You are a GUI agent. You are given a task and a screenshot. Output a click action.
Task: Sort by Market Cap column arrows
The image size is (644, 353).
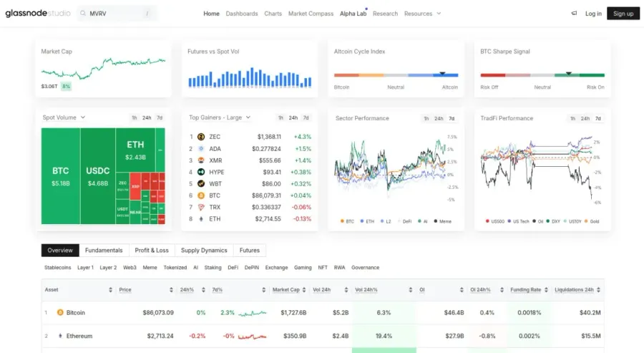pyautogui.click(x=304, y=290)
